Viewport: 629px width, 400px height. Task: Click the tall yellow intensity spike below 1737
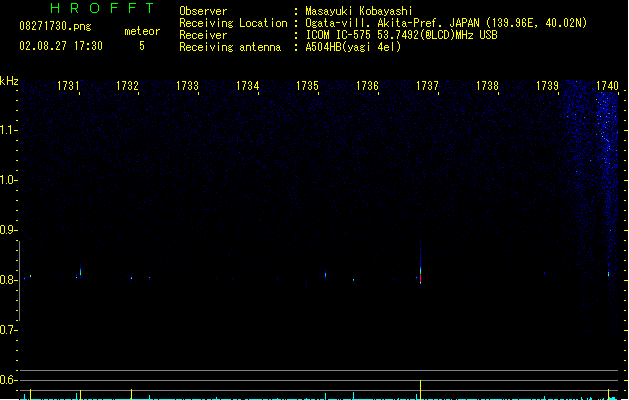(x=420, y=390)
